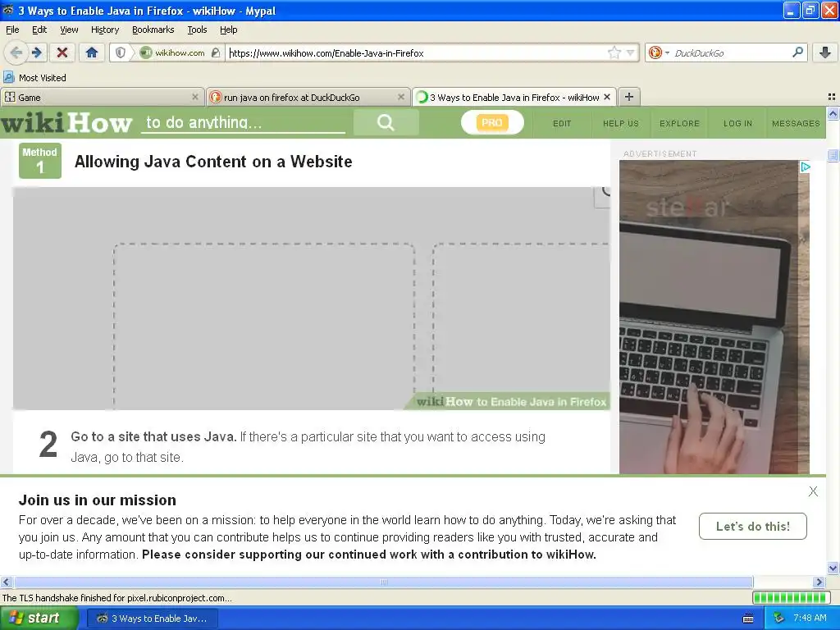Click LOG IN in wikiHow header
The image size is (840, 630).
coord(737,123)
